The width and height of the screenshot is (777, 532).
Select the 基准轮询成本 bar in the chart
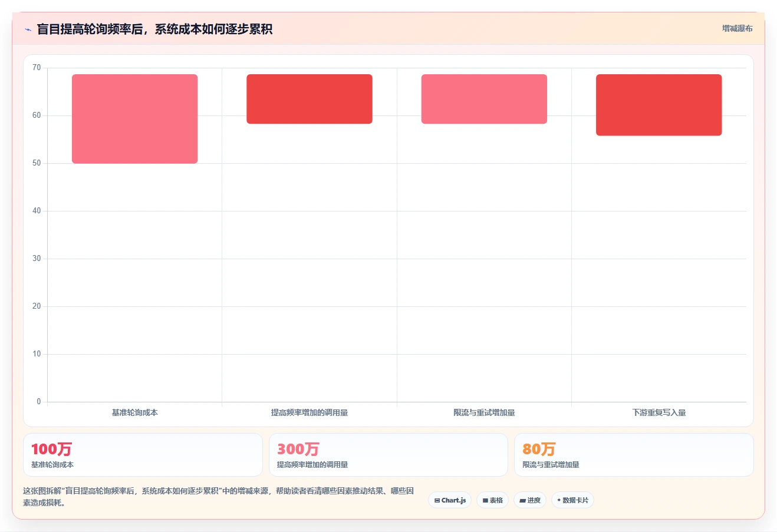click(134, 119)
